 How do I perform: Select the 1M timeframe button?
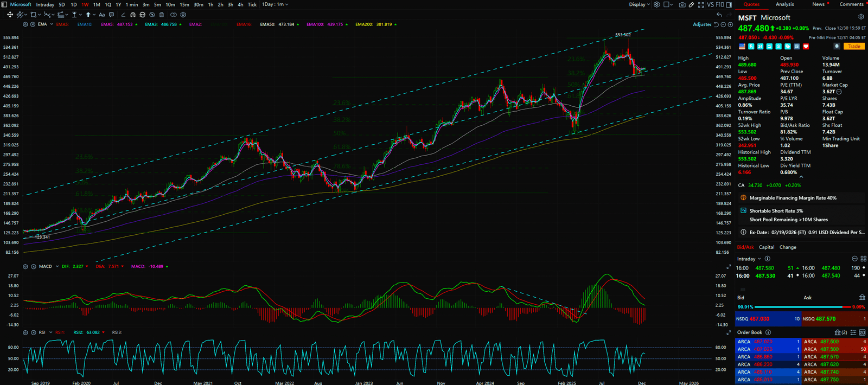[97, 4]
